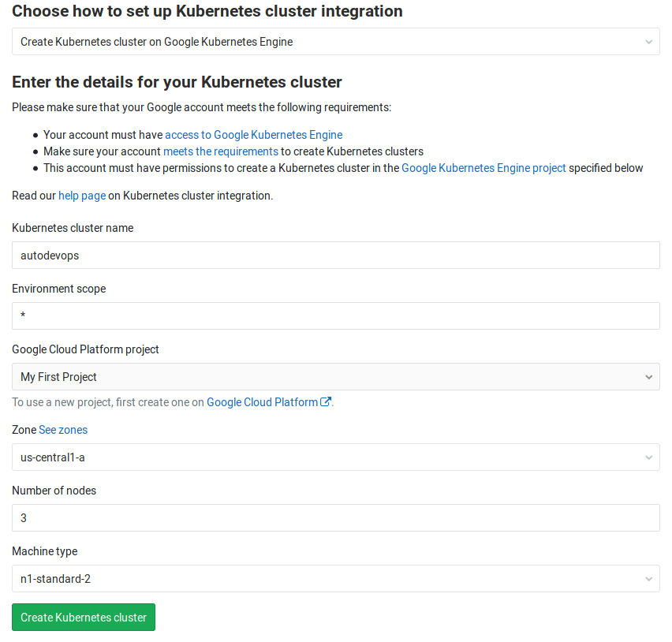Viewport: 672px width, 642px height.
Task: Click the Number of nodes input field
Action: (x=335, y=517)
